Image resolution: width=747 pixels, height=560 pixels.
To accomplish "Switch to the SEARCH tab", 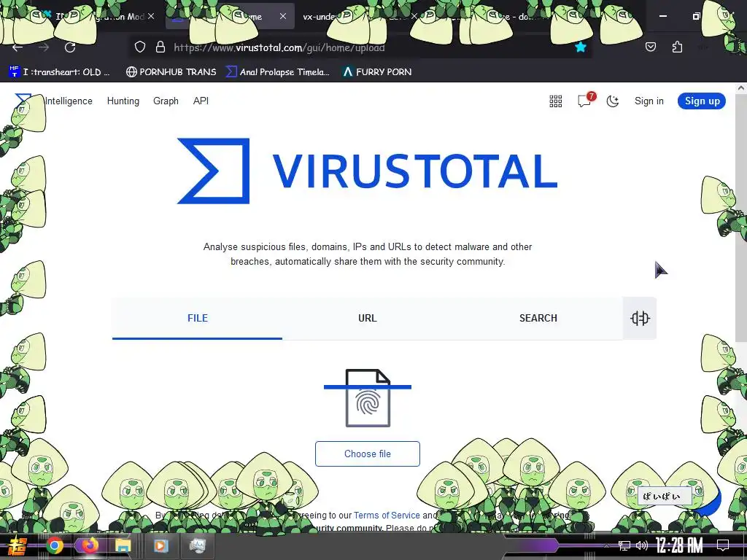I will [538, 318].
